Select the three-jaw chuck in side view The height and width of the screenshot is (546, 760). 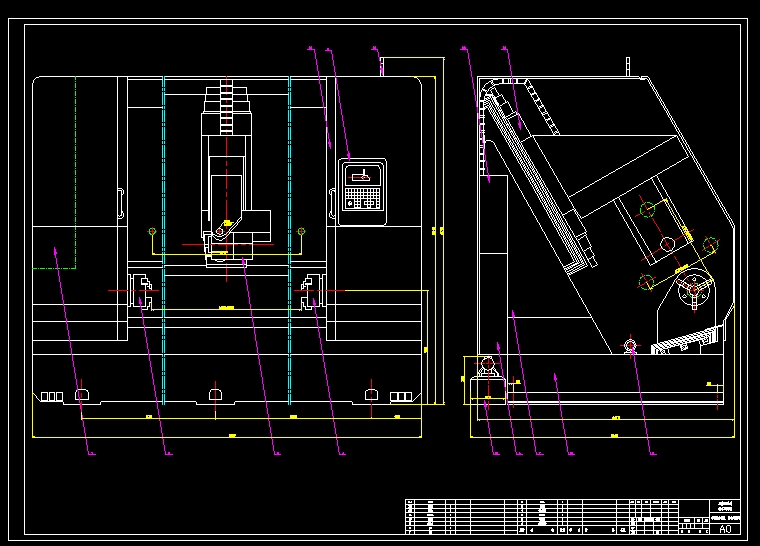(694, 290)
